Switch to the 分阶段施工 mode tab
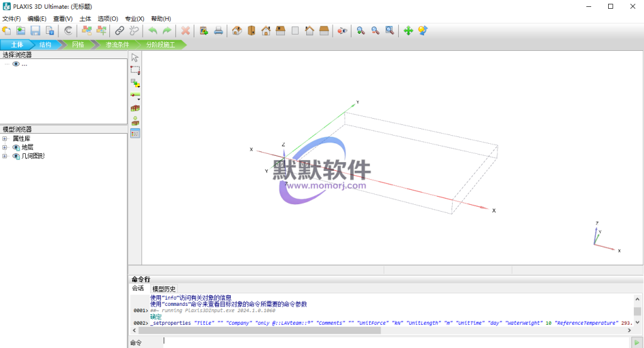 point(160,45)
